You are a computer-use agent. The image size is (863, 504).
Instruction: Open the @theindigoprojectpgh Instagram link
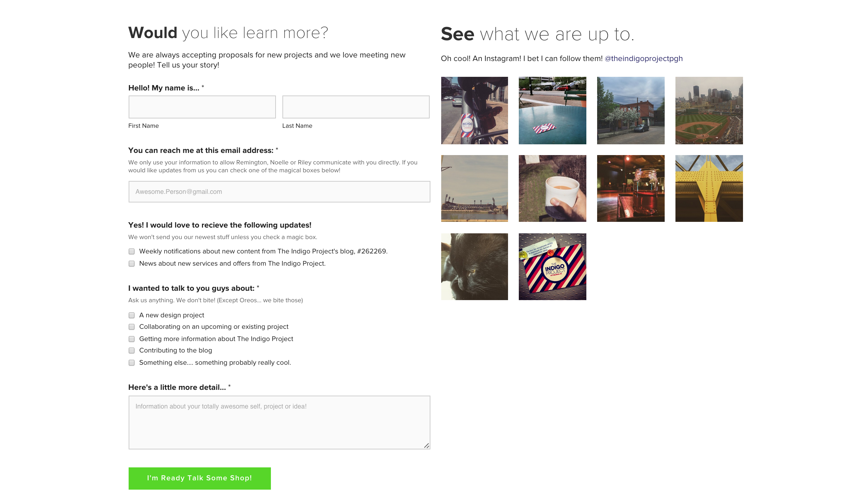tap(643, 58)
